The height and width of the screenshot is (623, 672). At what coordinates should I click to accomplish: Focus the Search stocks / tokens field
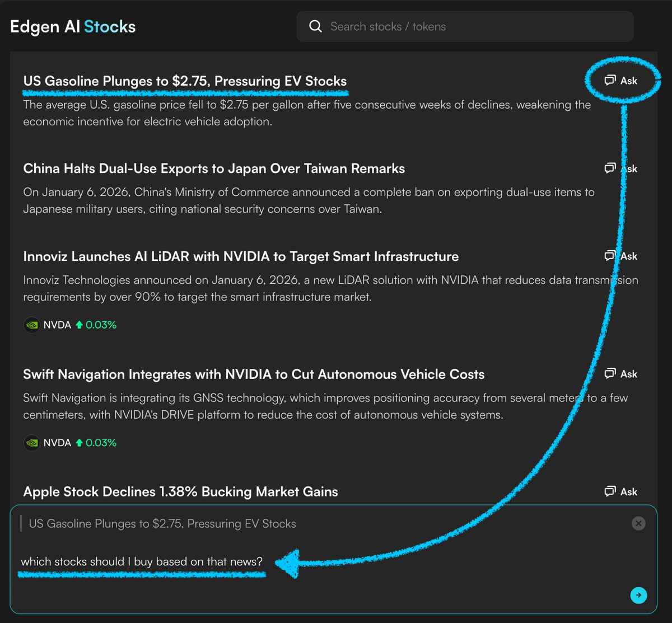pos(465,26)
